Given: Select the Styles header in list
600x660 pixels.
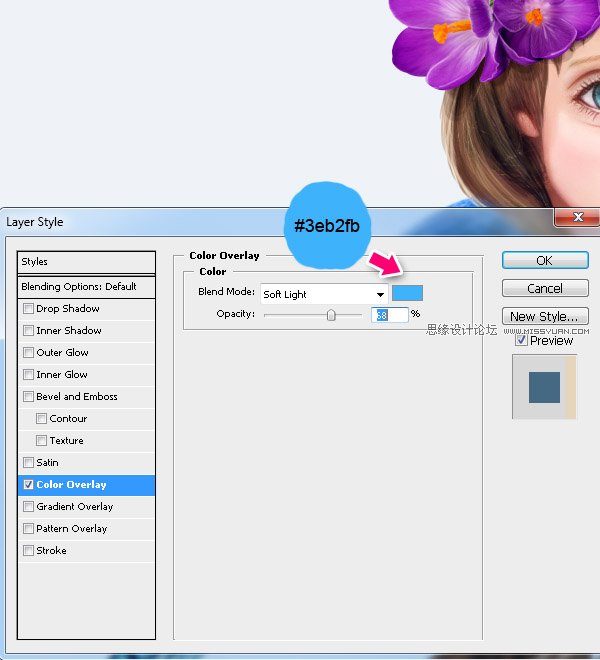Looking at the screenshot, I should click(87, 262).
